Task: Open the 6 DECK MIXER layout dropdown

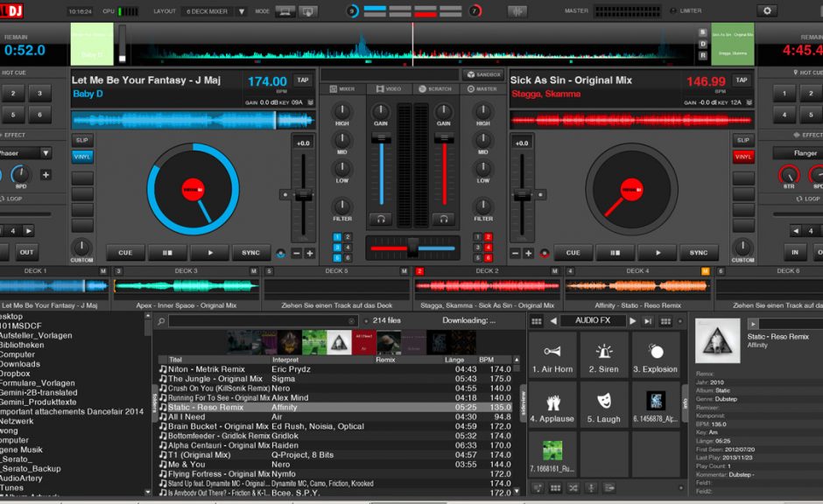Action: 222,10
